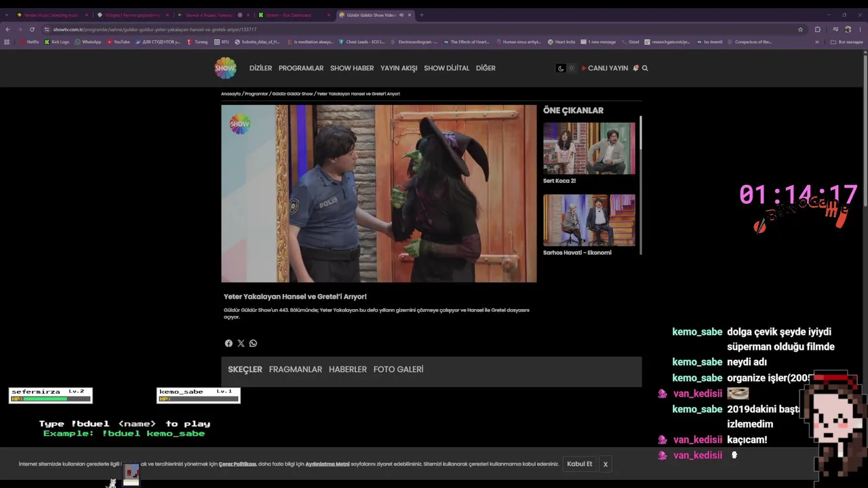
Task: Switch to the Widgets browser tab
Action: point(132,15)
